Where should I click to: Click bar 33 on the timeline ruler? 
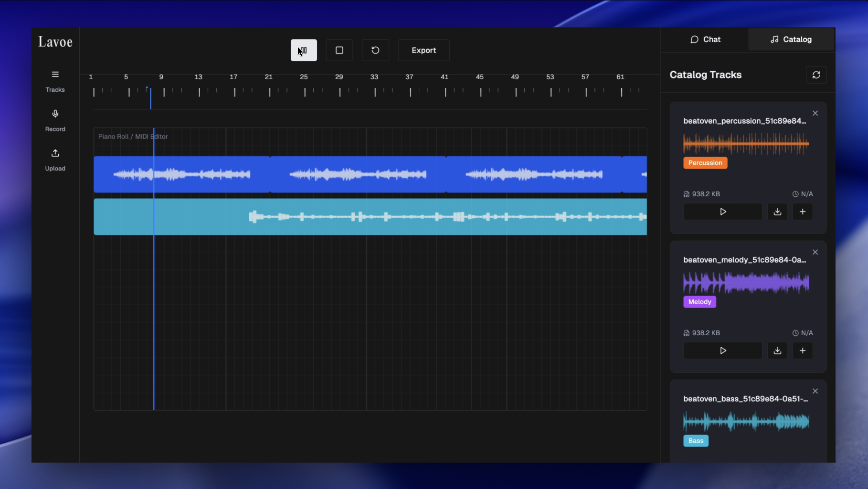click(374, 77)
